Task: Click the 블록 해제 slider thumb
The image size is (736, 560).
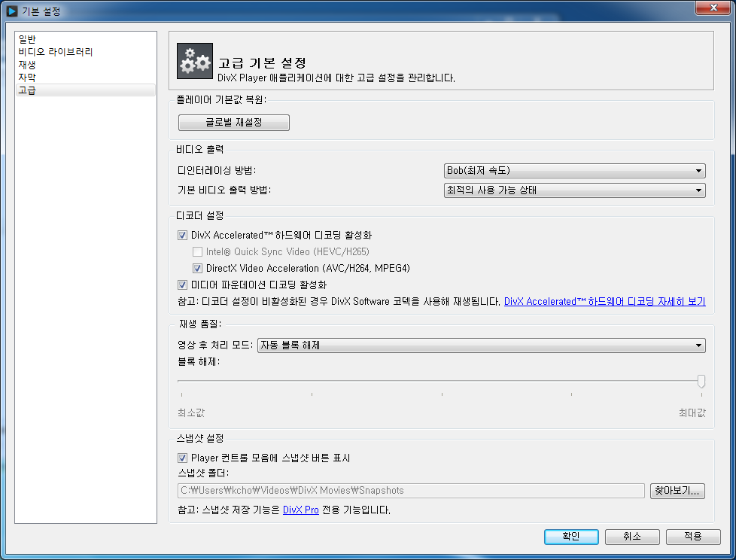Action: click(x=701, y=381)
